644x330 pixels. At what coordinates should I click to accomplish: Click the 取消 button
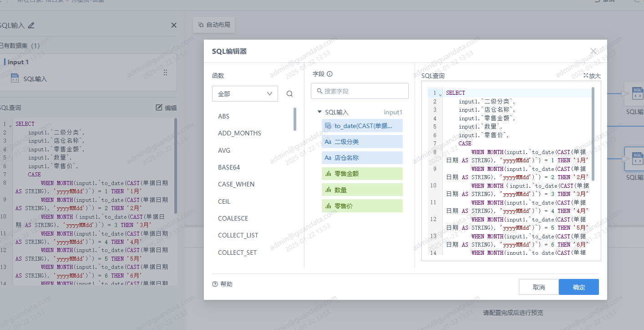[539, 287]
